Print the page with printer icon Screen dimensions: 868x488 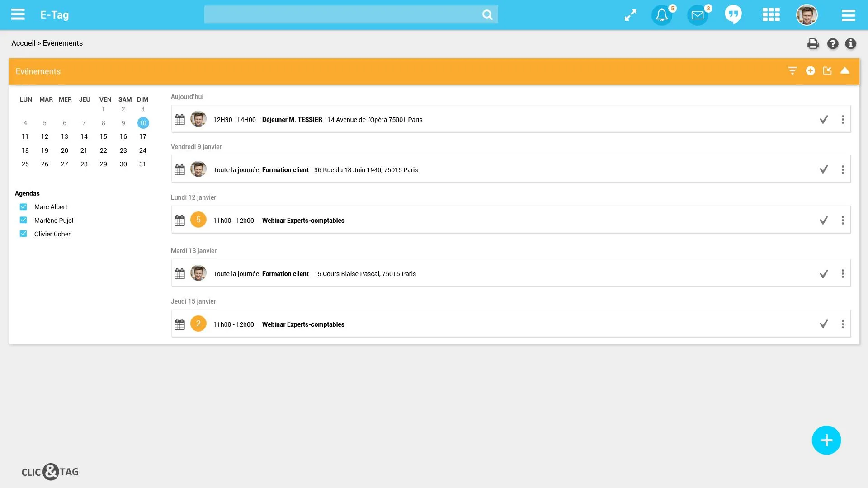point(813,43)
